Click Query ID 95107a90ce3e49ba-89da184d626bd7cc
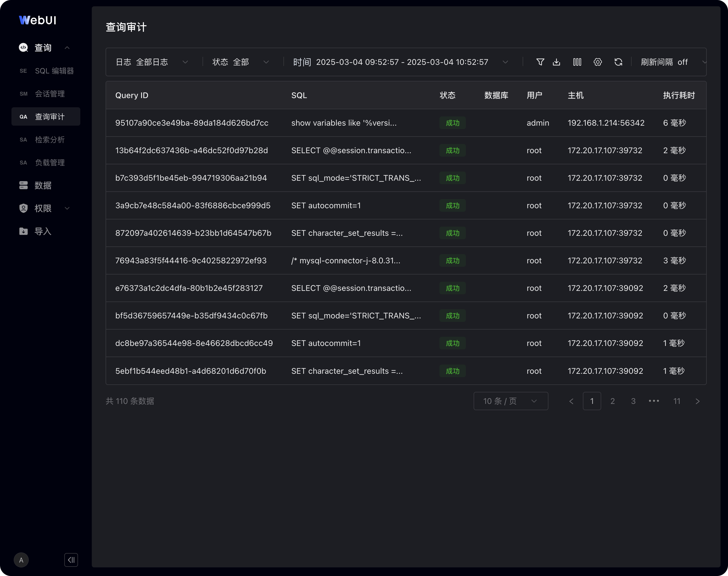 click(x=192, y=123)
